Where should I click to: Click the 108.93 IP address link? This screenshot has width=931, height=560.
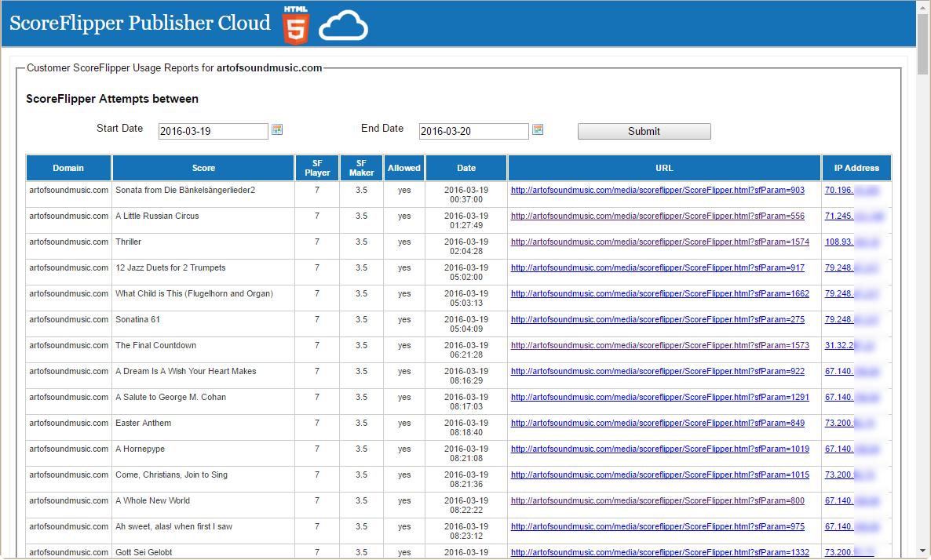tap(852, 242)
